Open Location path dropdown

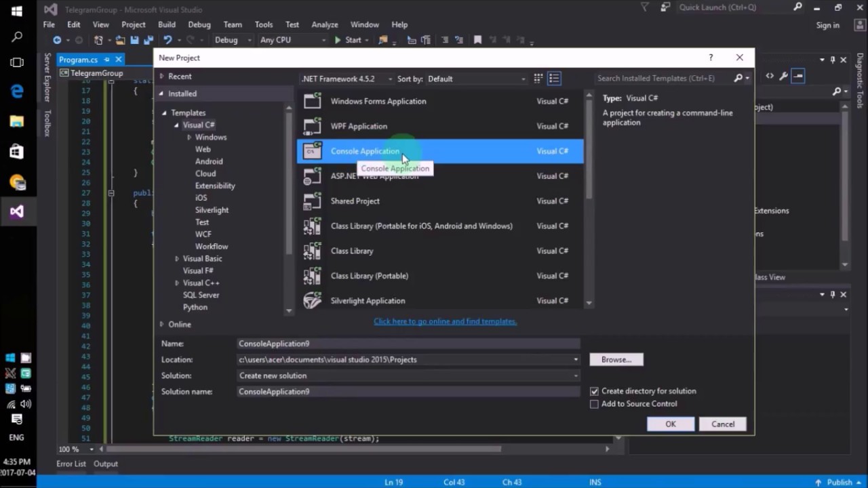tap(576, 360)
